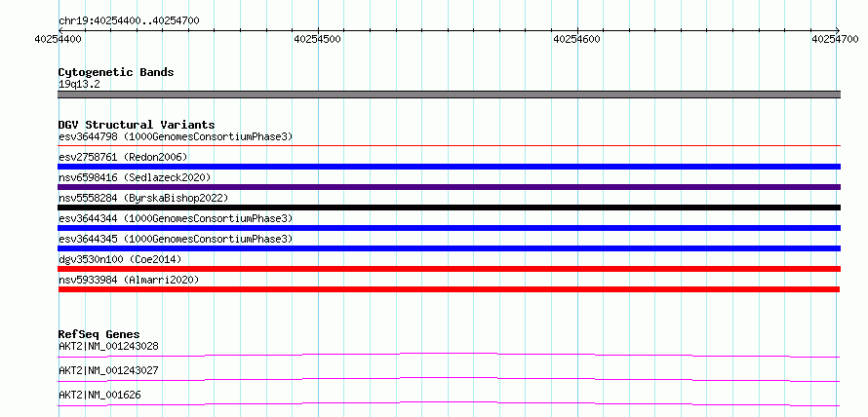This screenshot has width=868, height=417.
Task: Select the red dgv3530n100 variant bar
Action: click(x=449, y=269)
